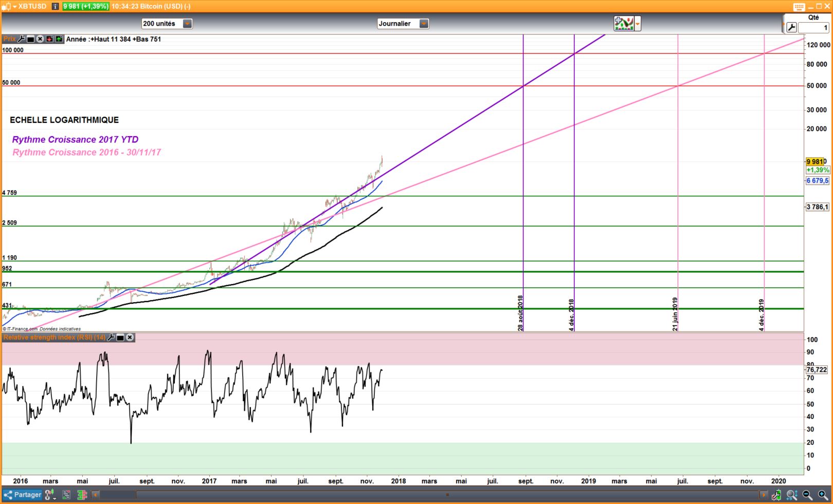Click the Relative strength index (RSI) label
This screenshot has width=833, height=504.
[55, 338]
